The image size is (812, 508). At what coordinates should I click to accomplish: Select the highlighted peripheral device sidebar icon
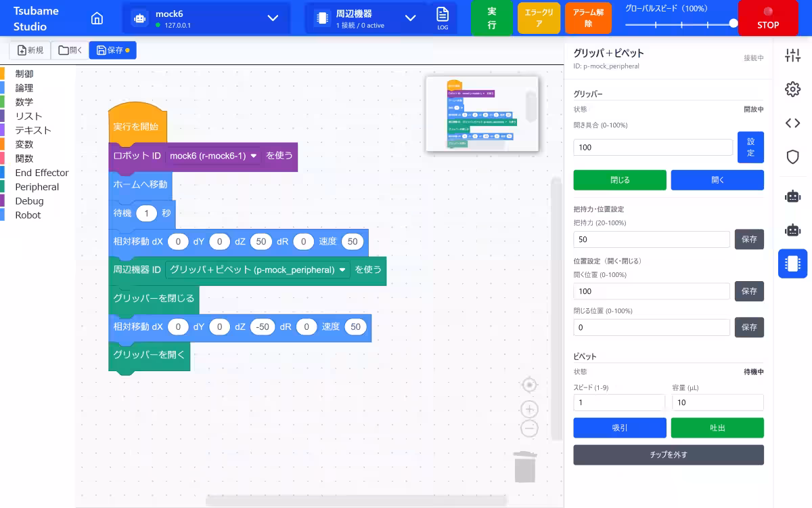(x=792, y=263)
